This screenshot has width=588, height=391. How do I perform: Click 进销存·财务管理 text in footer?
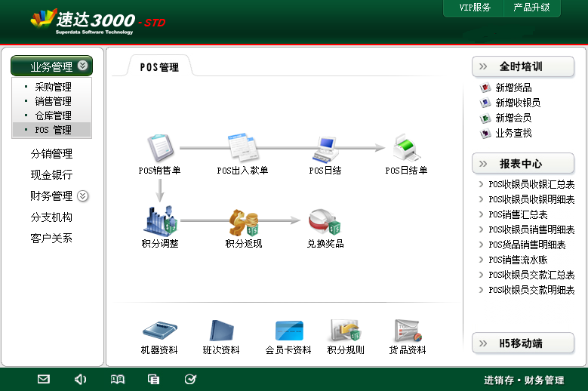click(x=524, y=380)
